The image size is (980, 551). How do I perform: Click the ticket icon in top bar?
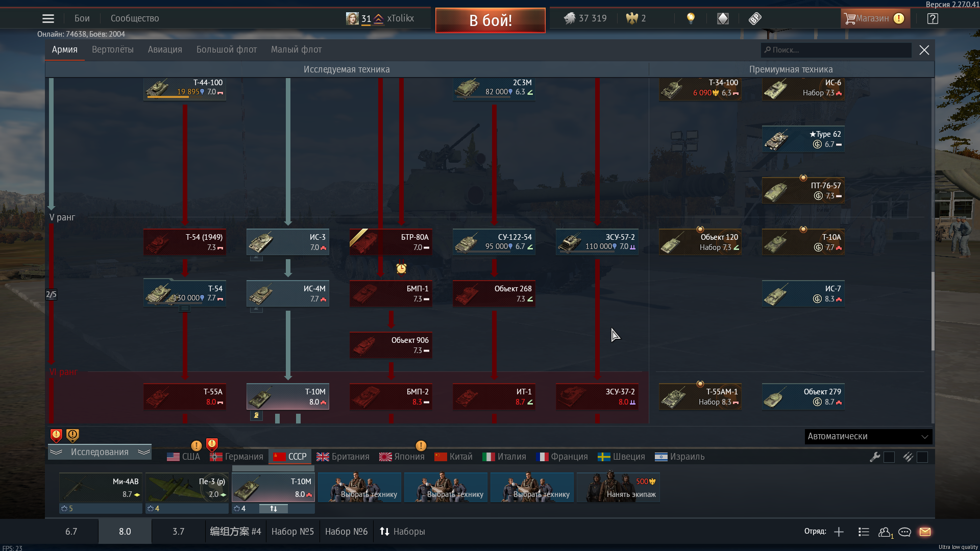[x=755, y=18]
